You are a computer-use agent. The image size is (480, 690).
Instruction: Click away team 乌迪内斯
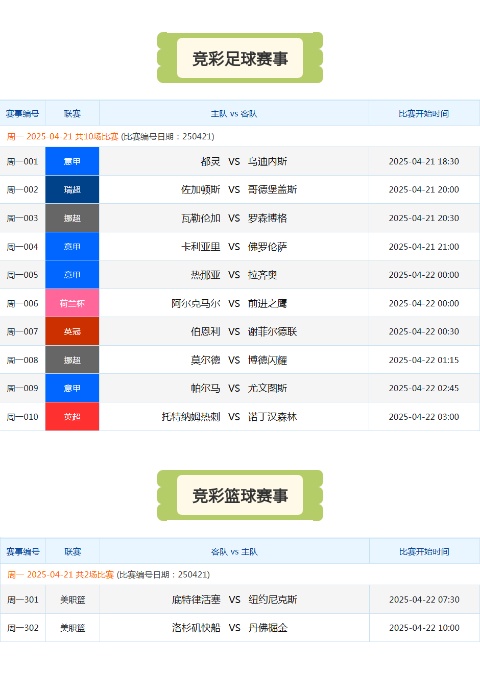tap(267, 161)
